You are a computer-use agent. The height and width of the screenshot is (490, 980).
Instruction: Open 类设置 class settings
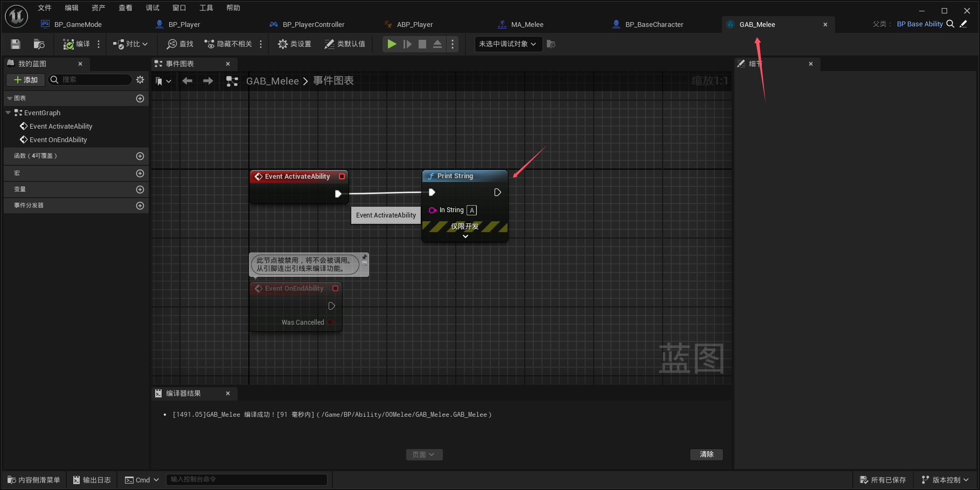(295, 44)
